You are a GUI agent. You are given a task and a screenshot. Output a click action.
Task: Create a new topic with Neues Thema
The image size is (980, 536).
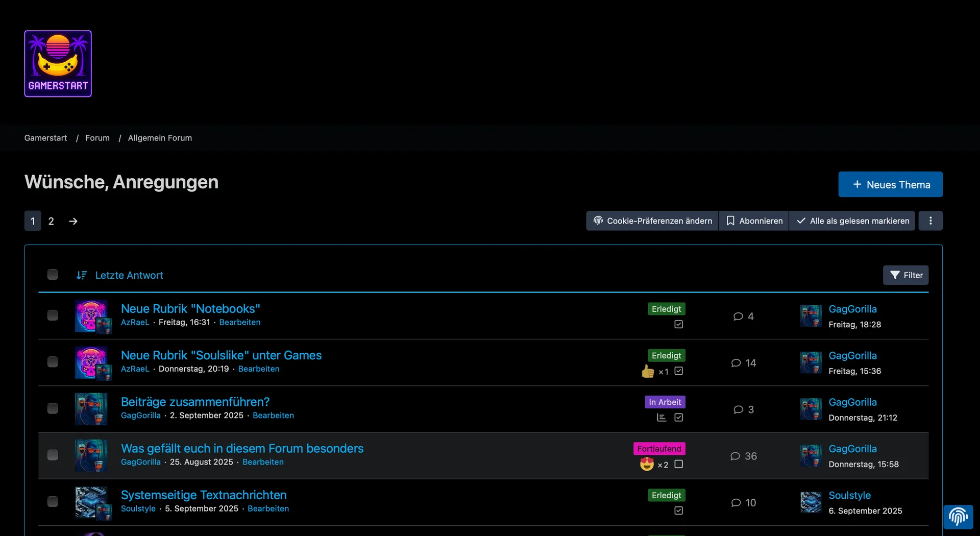(x=890, y=184)
